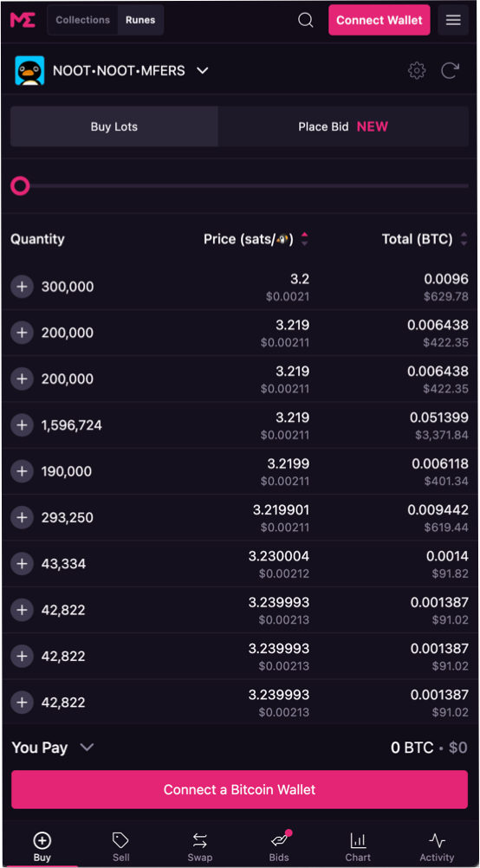Click the lot quantity slider handle

click(x=21, y=186)
